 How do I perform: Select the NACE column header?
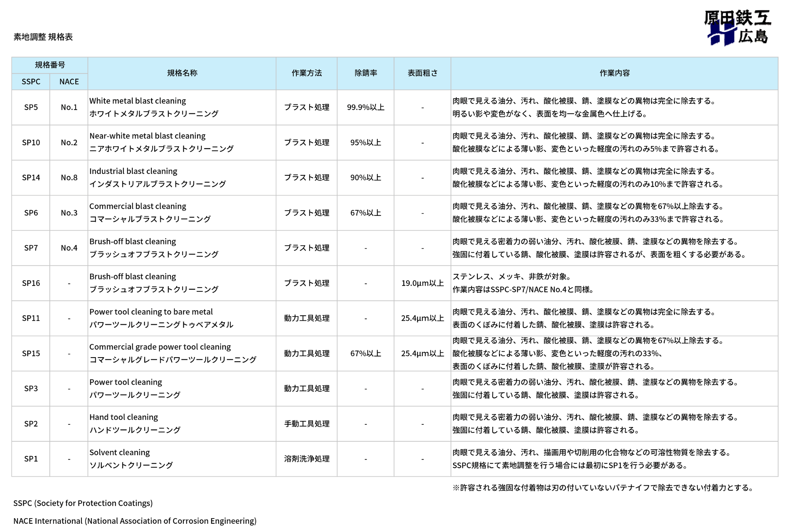pyautogui.click(x=69, y=81)
